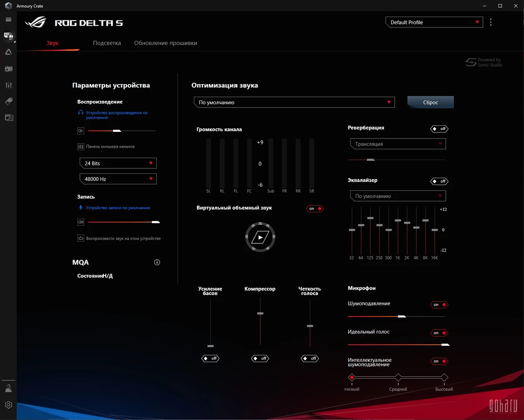Click the playback volume speaker icon
524x420 pixels.
pyautogui.click(x=80, y=131)
